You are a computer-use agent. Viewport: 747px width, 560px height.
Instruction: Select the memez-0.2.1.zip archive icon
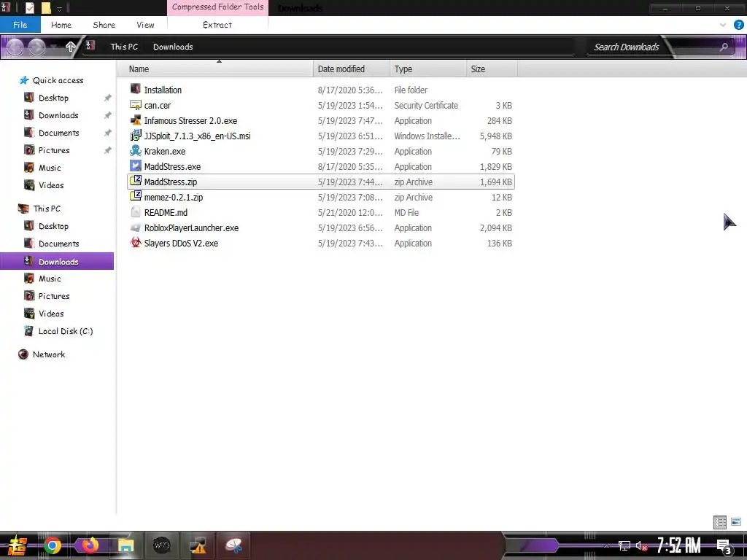tap(136, 197)
